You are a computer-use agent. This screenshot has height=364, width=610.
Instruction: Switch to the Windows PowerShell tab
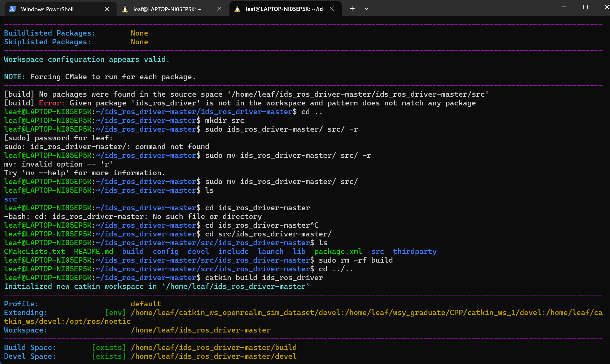pos(47,9)
